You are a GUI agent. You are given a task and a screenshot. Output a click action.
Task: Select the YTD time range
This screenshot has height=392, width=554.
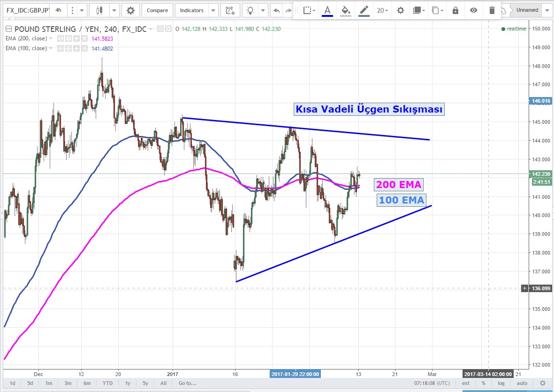(107, 383)
